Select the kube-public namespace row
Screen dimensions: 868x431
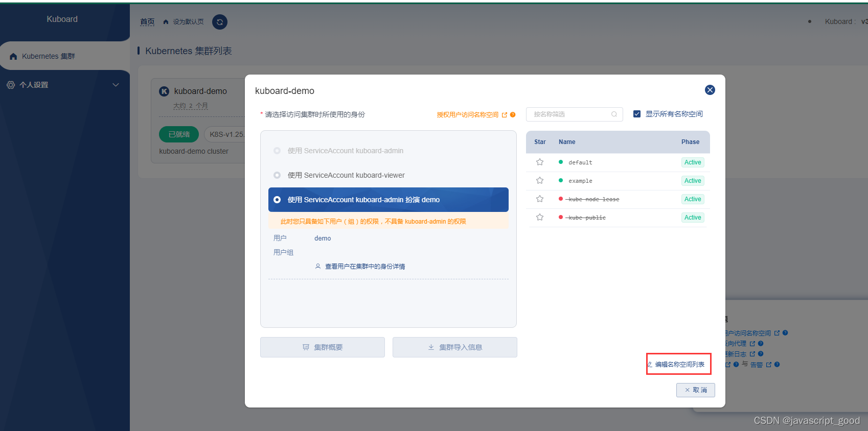pyautogui.click(x=618, y=218)
